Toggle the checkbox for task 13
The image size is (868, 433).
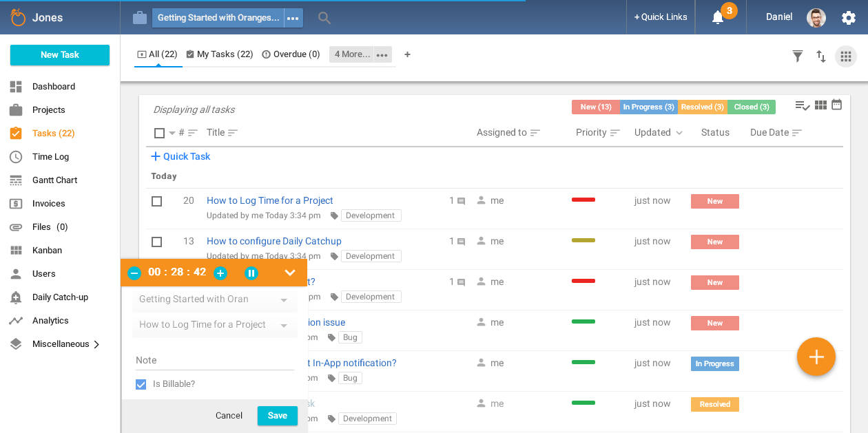tap(156, 242)
